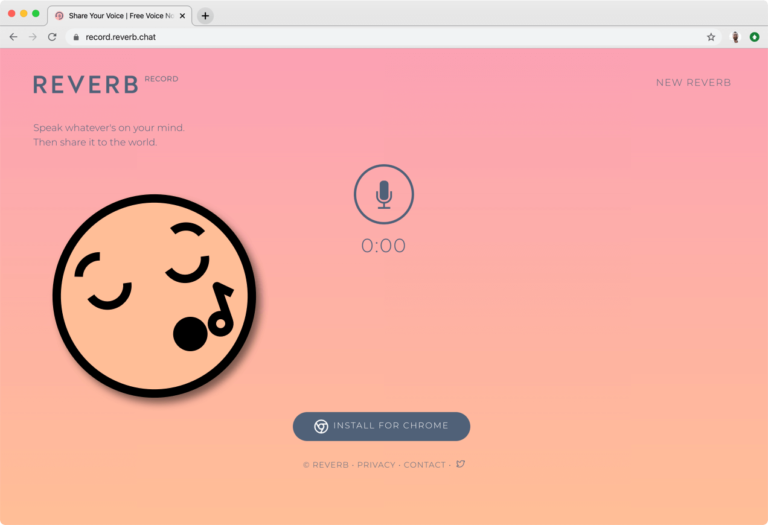
Task: Click the tab's Reverb favicon
Action: tap(59, 16)
